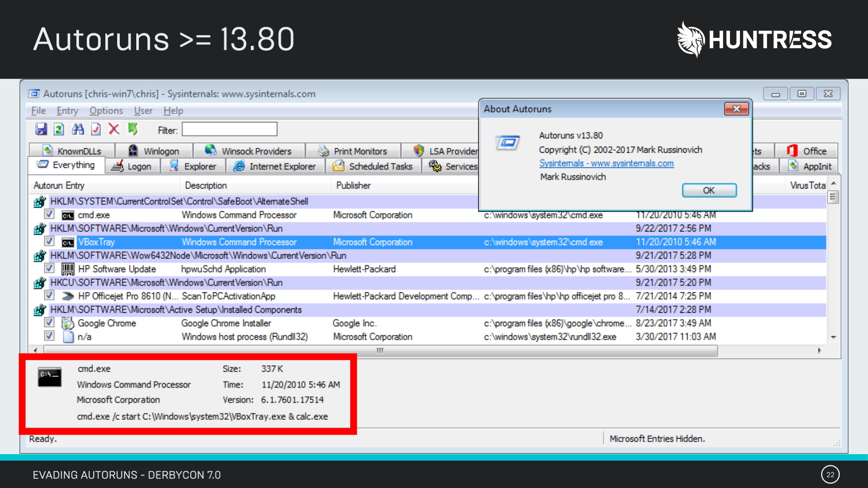The image size is (868, 488).
Task: Click into the Filter text field
Action: pyautogui.click(x=230, y=129)
